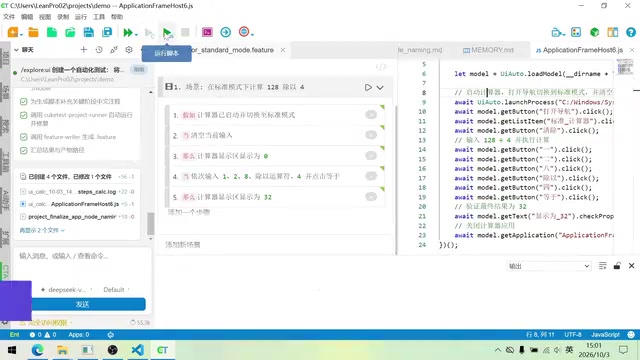Viewport: 640px width, 360px height.
Task: Save the current file with blue disk icon
Action: pyautogui.click(x=89, y=32)
